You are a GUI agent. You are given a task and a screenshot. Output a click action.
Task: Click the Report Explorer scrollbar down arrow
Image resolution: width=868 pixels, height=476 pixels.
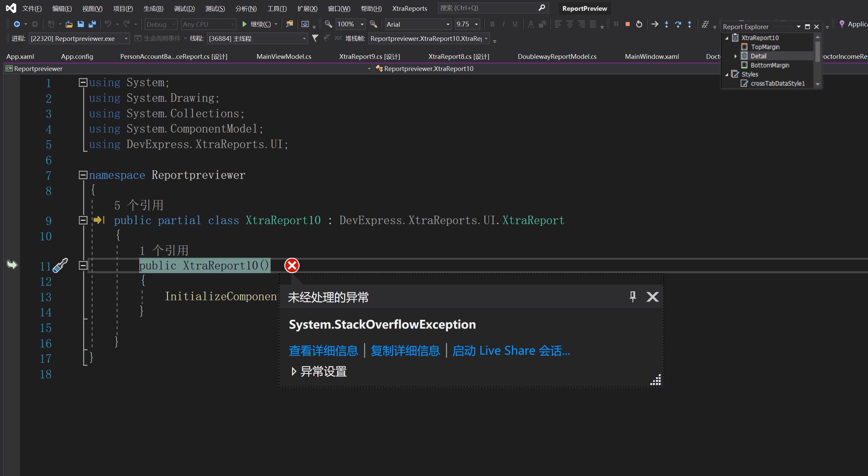[x=818, y=84]
